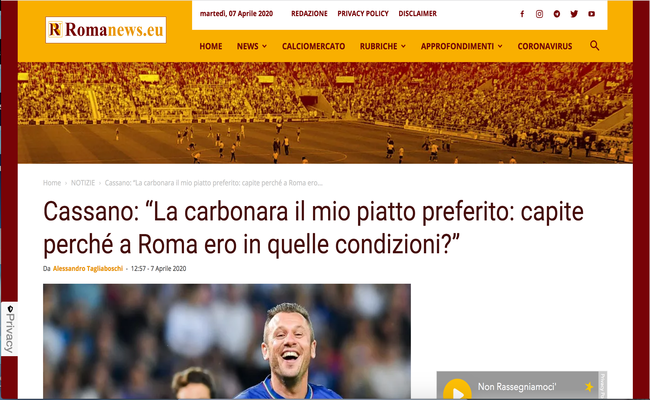This screenshot has width=650, height=400.
Task: Expand the Rubriche dropdown menu
Action: (383, 46)
